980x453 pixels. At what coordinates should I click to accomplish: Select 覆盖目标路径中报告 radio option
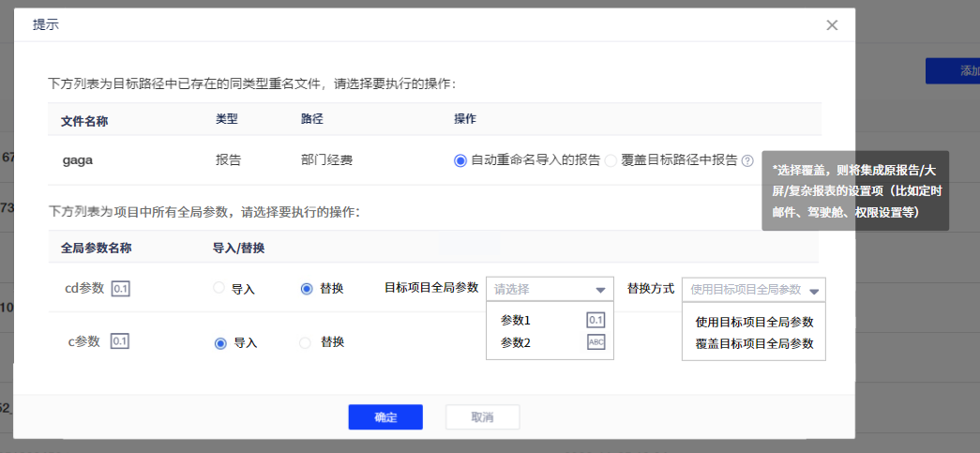click(x=611, y=160)
